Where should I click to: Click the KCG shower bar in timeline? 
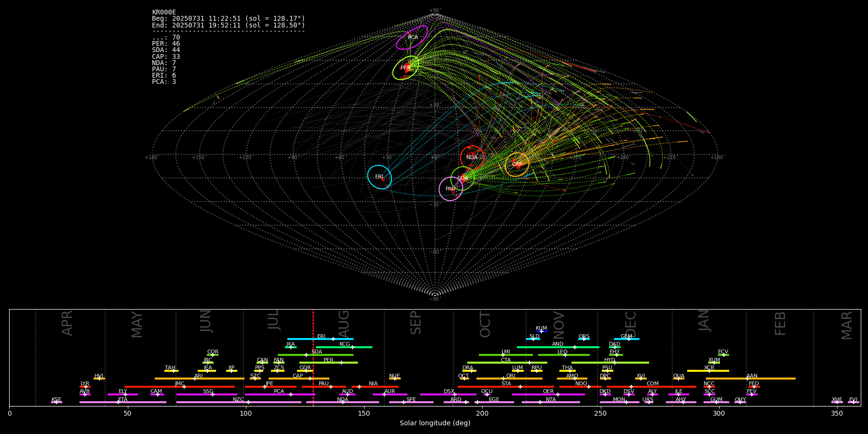point(344,347)
